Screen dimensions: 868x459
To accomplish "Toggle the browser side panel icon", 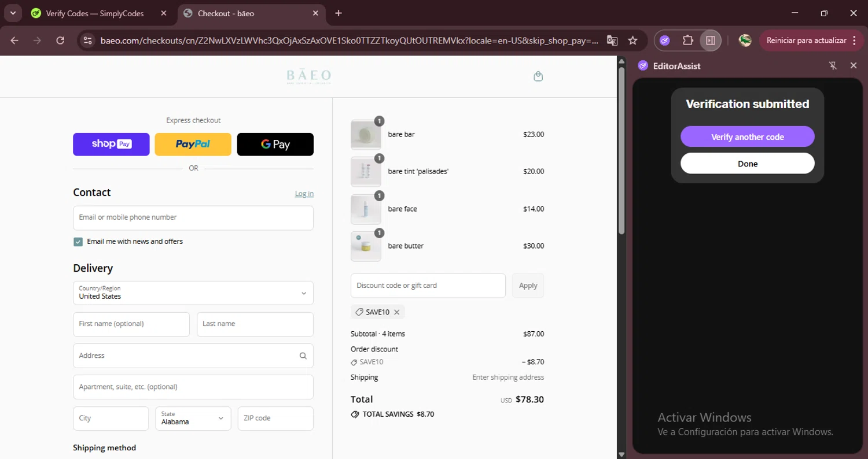I will (711, 40).
